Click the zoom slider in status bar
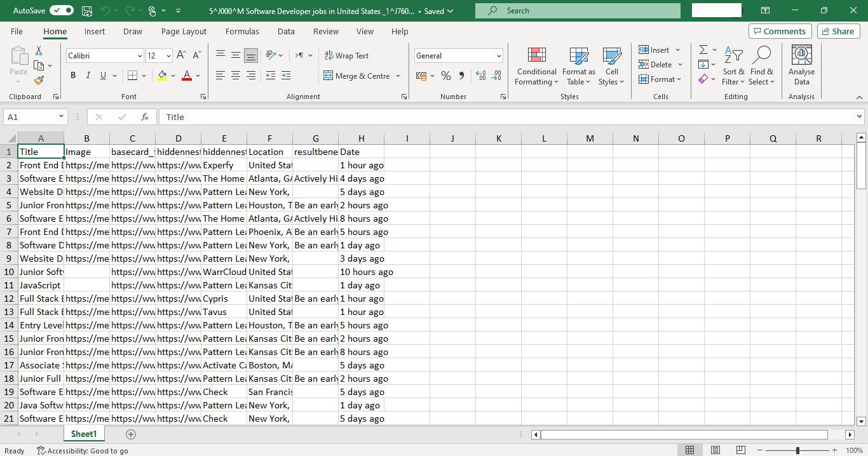Screen dimensions: 868x456 tap(798, 450)
